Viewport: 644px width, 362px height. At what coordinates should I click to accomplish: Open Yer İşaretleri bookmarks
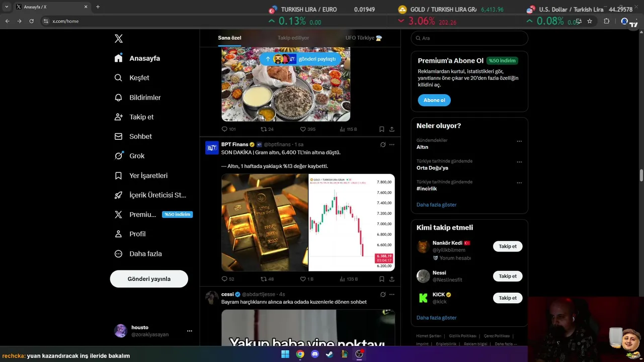[x=141, y=175]
